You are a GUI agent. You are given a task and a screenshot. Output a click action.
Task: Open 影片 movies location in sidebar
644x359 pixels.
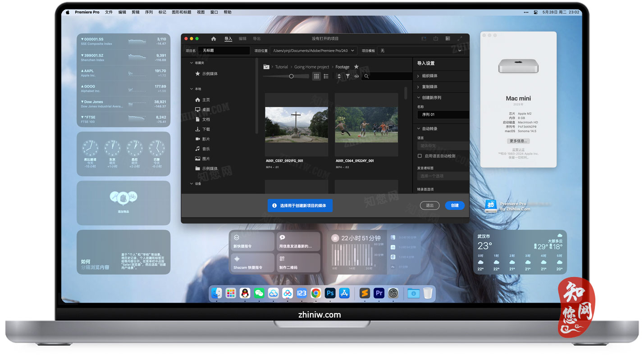pos(202,139)
